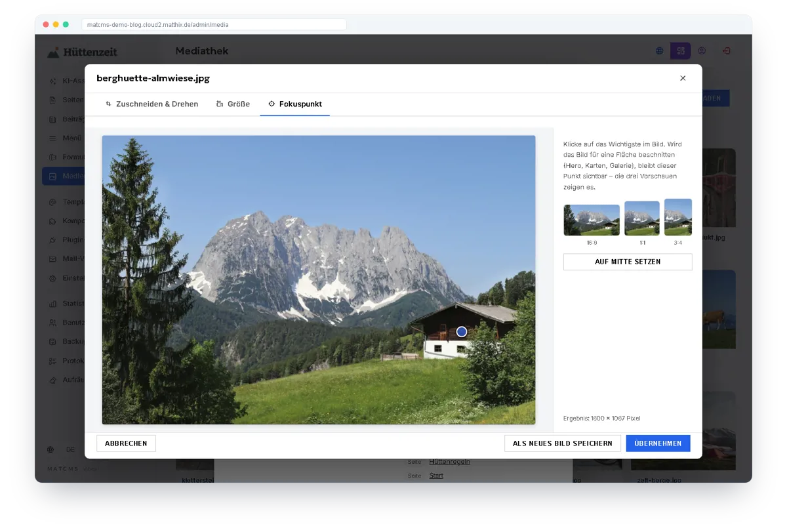
Task: Switch to the Zuschneiden & Drehen tab
Action: click(x=151, y=104)
